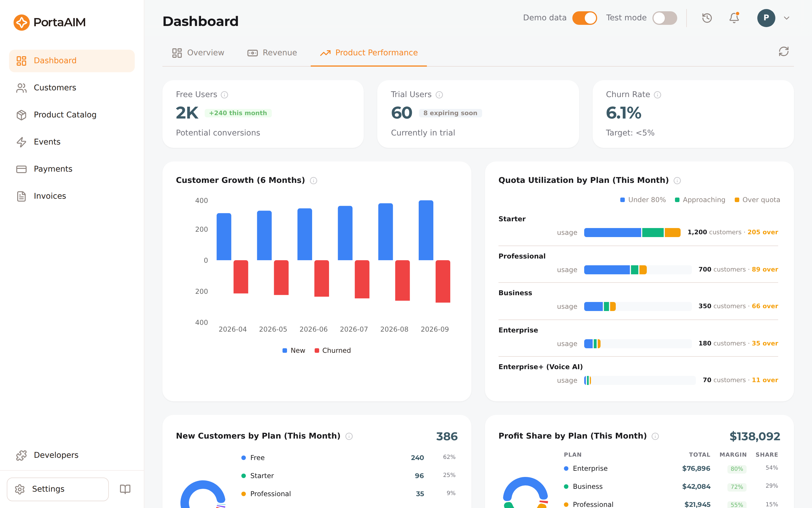Click the Business 72% margin badge
Viewport: 812px width, 508px height.
(x=737, y=487)
